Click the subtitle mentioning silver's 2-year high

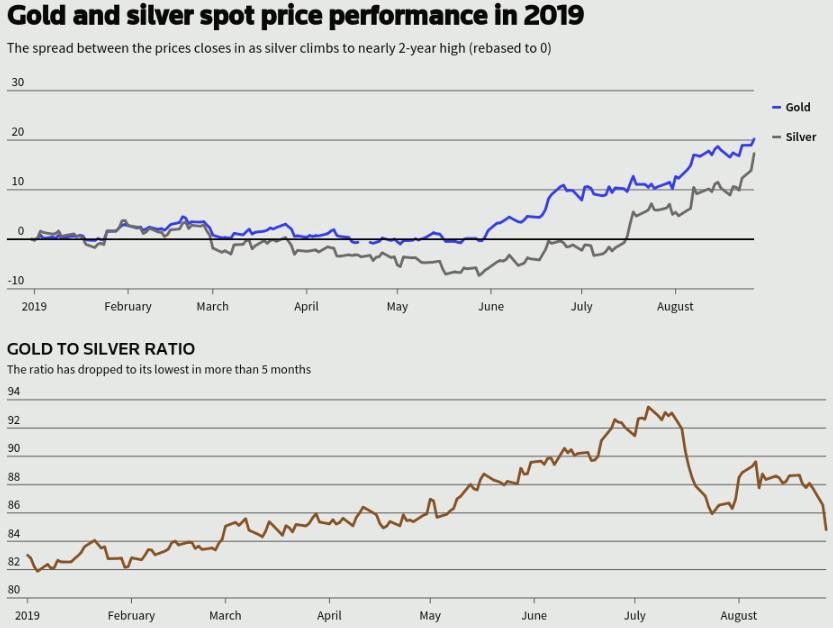(279, 48)
